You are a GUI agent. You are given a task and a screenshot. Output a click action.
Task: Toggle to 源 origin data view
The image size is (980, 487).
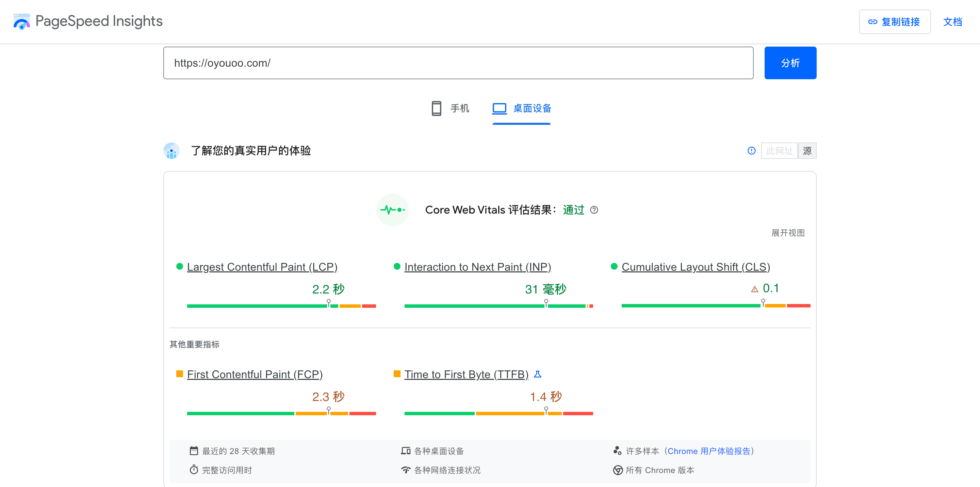pos(807,151)
